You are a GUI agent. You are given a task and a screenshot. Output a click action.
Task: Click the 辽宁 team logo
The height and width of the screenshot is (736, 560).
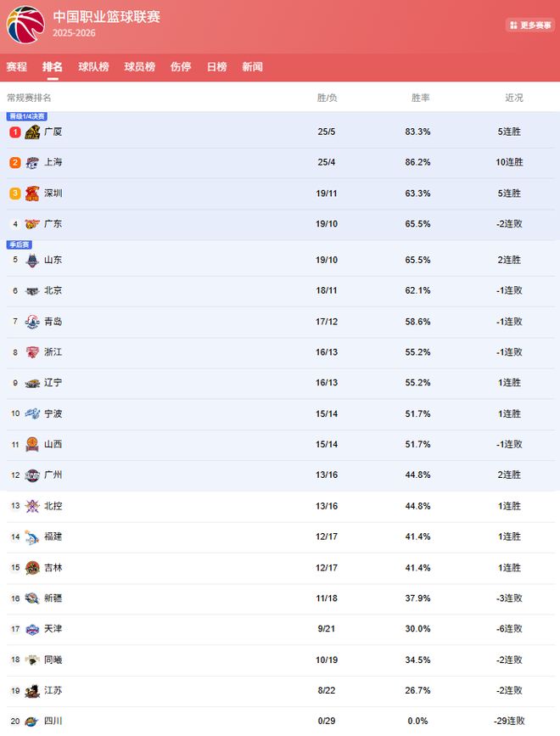(x=32, y=383)
